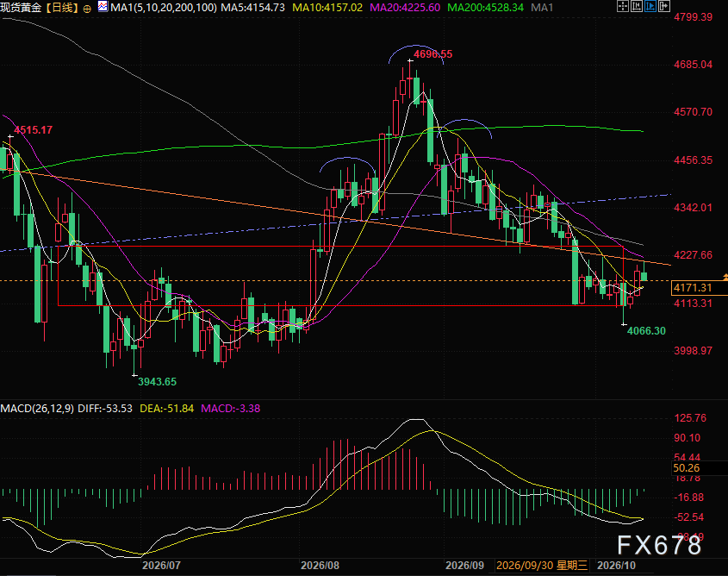Viewport: 728px width, 576px height.
Task: Select the highlighted 2026/09/30 星期三 date
Action: (542, 566)
